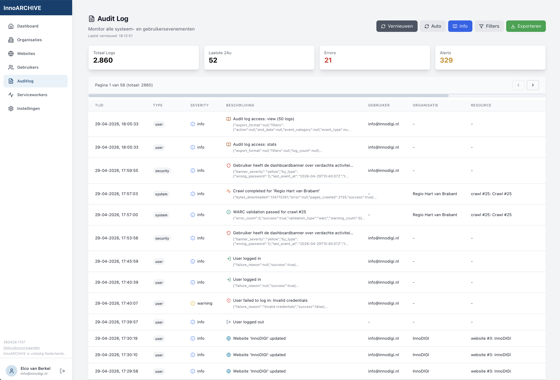Click the timestamp 29-04-2026, 18:05:33 of the view row
560x380 pixels.
[x=116, y=124]
